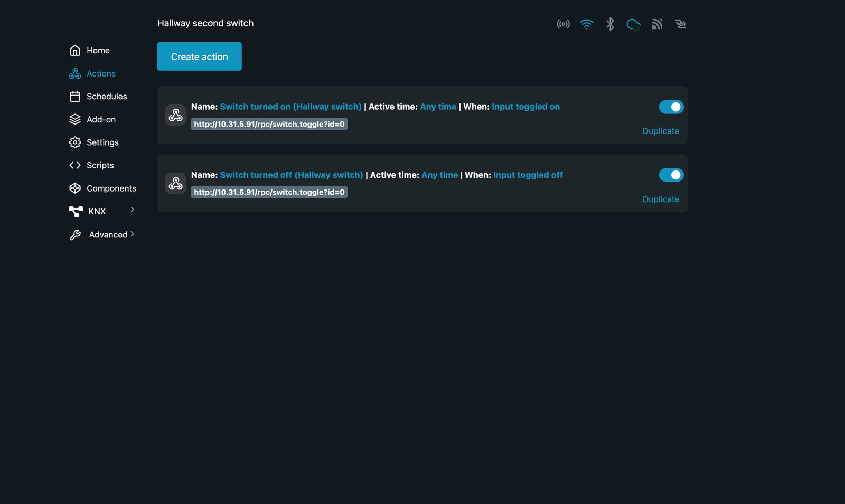
Task: Open the Components menu item
Action: pyautogui.click(x=111, y=188)
